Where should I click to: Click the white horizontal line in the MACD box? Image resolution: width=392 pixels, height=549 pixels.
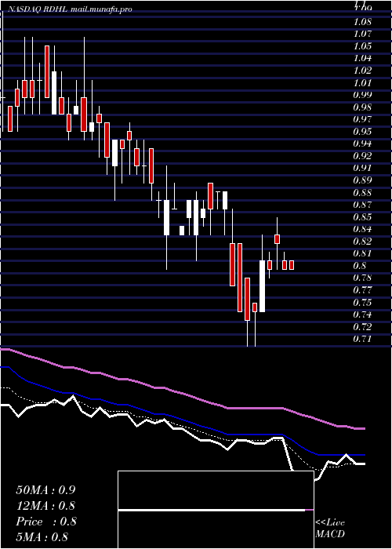point(212,510)
